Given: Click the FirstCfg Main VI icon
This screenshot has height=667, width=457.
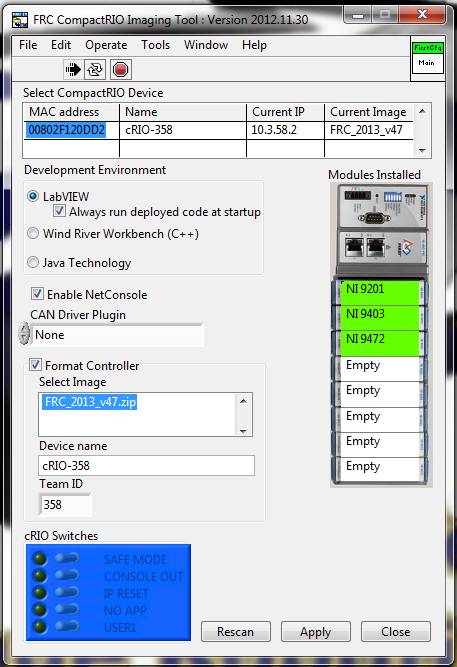Looking at the screenshot, I should [428, 57].
